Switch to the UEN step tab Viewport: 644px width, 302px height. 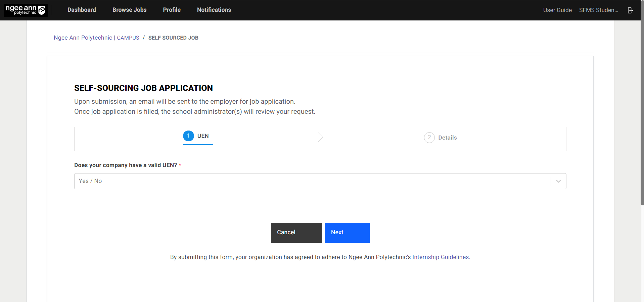tap(203, 136)
